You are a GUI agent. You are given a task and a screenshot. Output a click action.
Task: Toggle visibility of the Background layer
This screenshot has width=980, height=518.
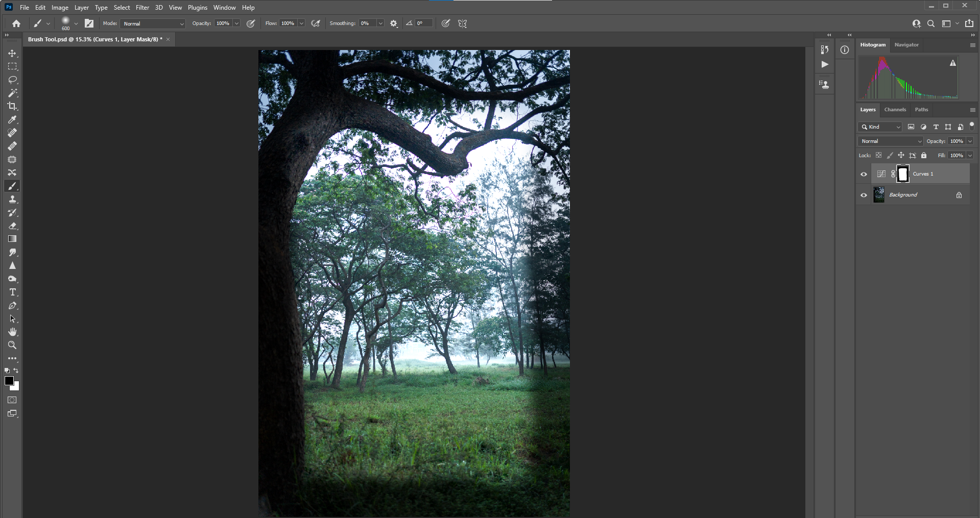(x=864, y=195)
